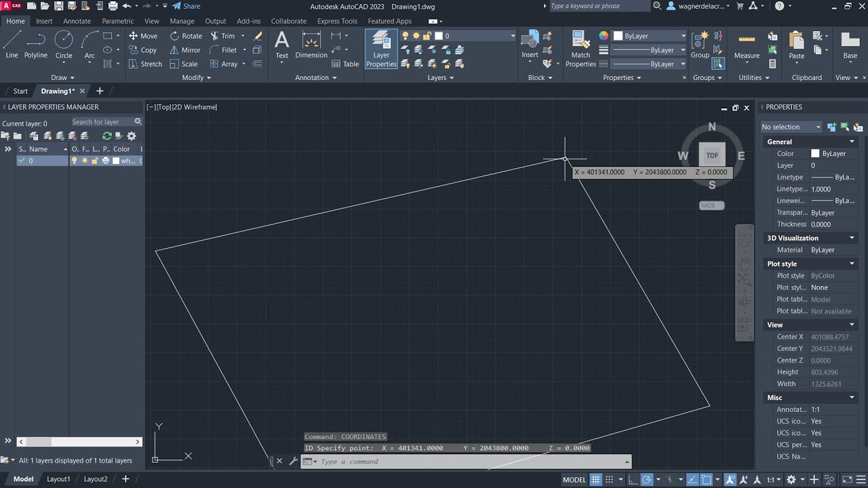Activate the Scale command
Viewport: 868px width, 488px height.
click(184, 64)
